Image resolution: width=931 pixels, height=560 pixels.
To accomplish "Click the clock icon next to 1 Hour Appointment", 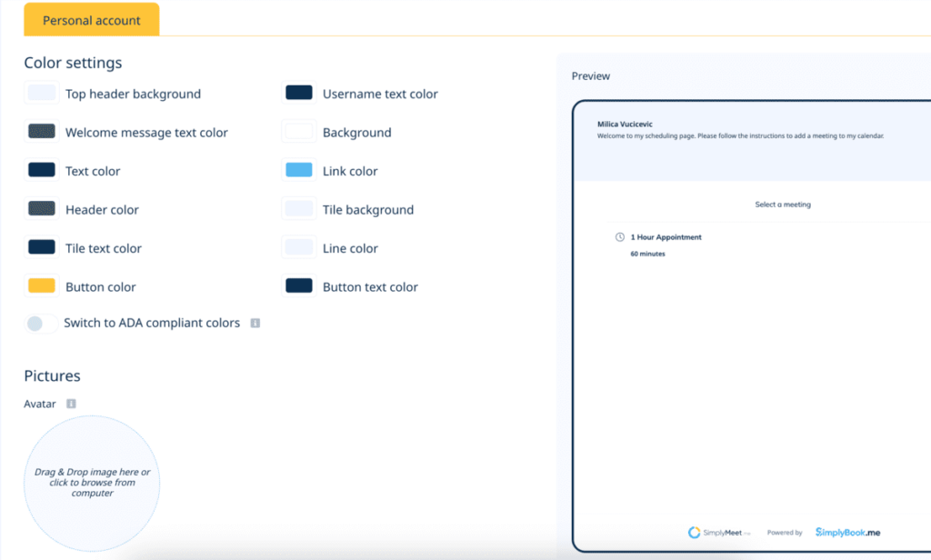I will (618, 236).
